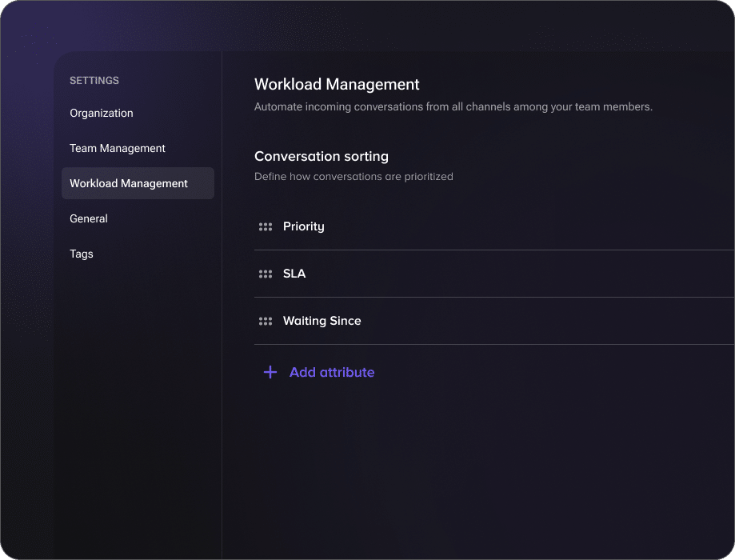
Task: Open the General settings section
Action: pyautogui.click(x=89, y=219)
